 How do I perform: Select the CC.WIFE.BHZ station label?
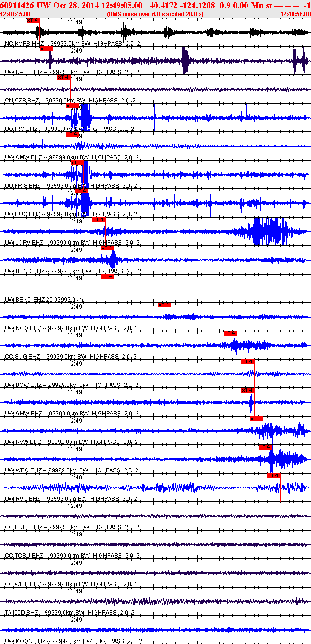[71, 584]
